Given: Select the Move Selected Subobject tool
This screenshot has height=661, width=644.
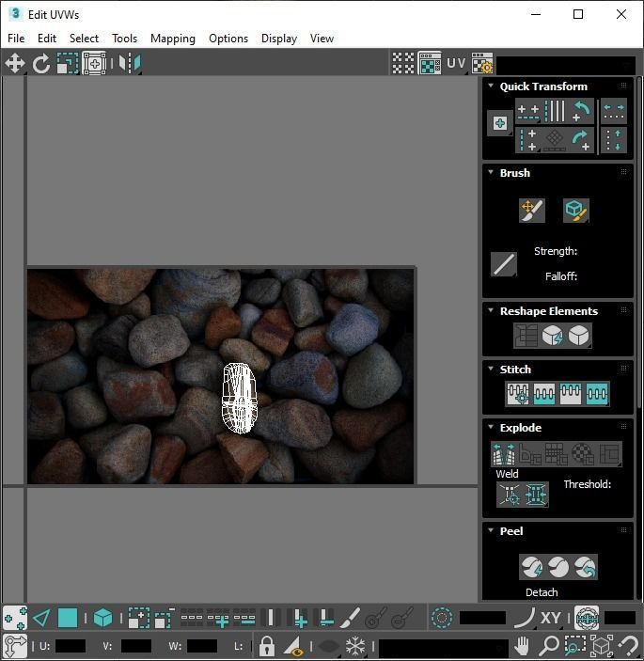Looking at the screenshot, I should point(15,63).
